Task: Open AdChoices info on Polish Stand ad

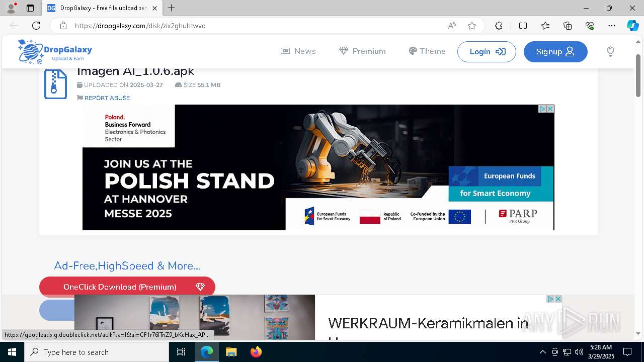Action: [542, 109]
